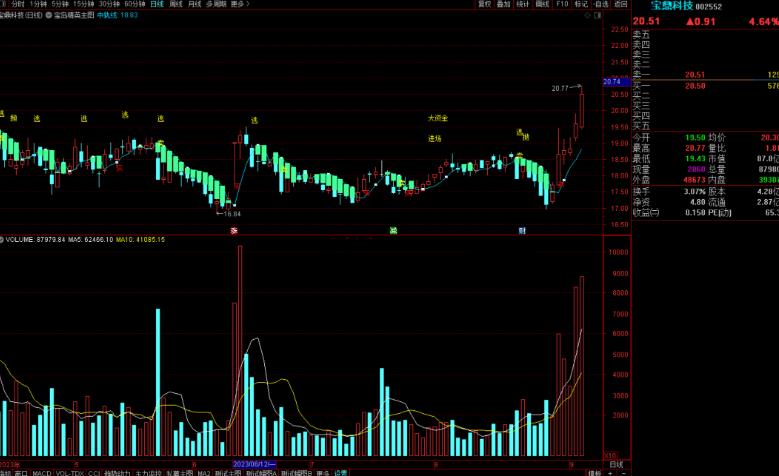Viewport: 779px width, 476px height.
Task: Open the 复权 adjustment menu
Action: click(484, 4)
